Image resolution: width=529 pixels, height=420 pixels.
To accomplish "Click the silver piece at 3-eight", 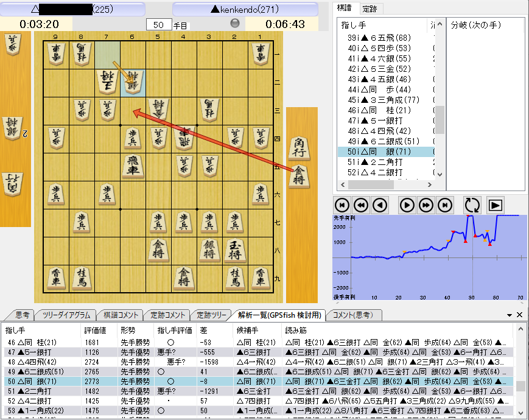I will click(209, 250).
